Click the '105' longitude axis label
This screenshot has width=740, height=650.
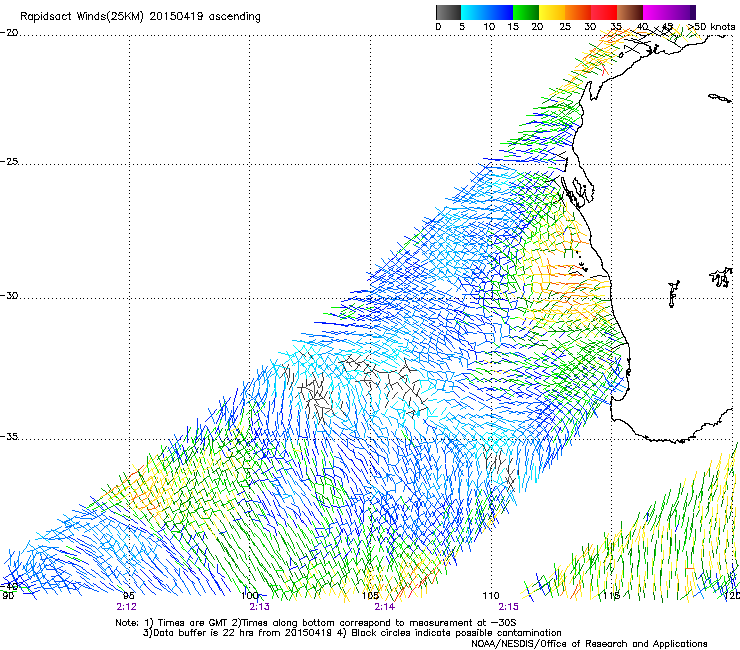tap(370, 596)
